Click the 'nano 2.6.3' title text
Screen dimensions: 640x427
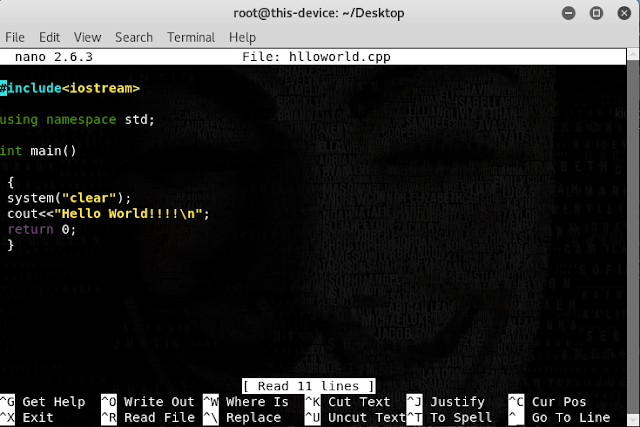(x=54, y=57)
